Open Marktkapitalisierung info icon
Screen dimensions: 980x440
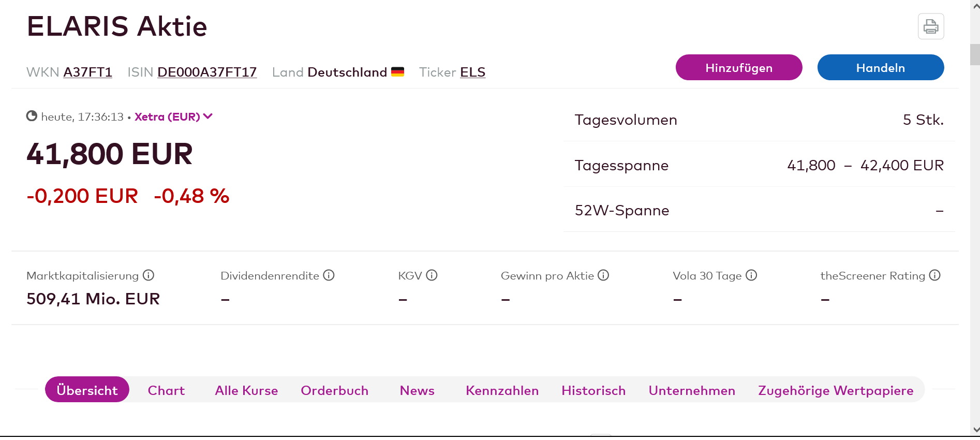(149, 275)
